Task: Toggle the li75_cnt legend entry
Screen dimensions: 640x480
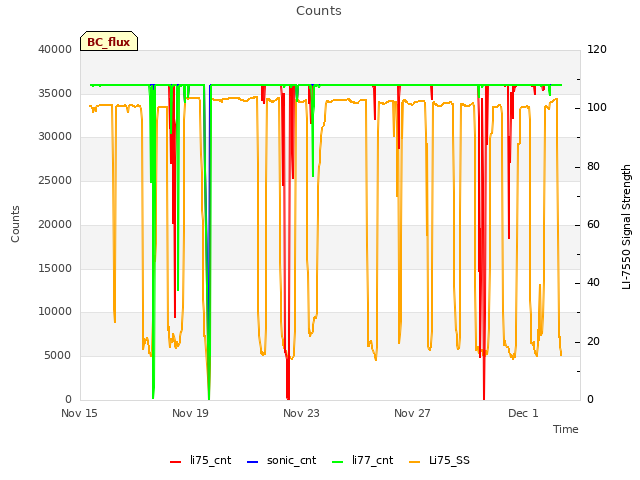Action: (x=200, y=460)
